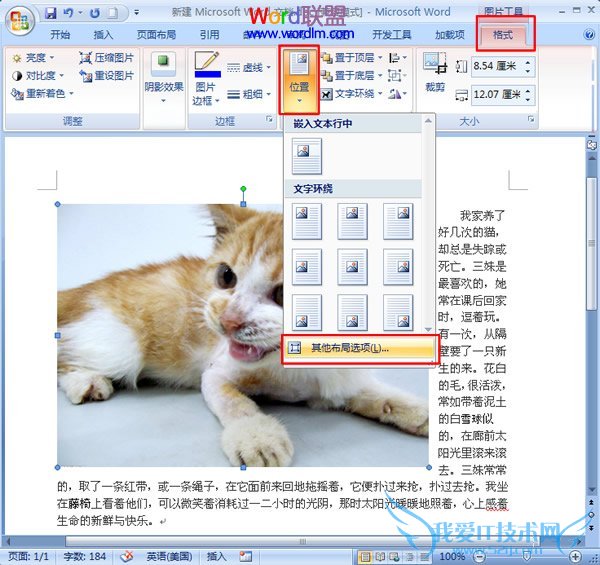This screenshot has height=565, width=600.
Task: Click the 位置 position button
Action: (x=299, y=79)
